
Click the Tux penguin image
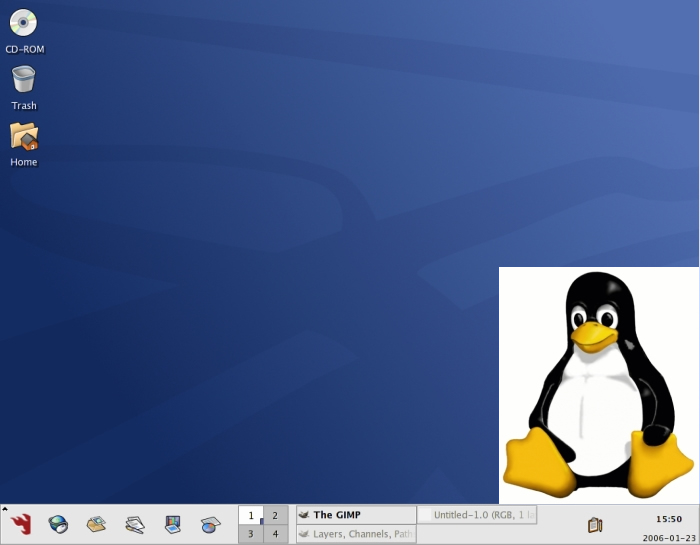[x=599, y=385]
